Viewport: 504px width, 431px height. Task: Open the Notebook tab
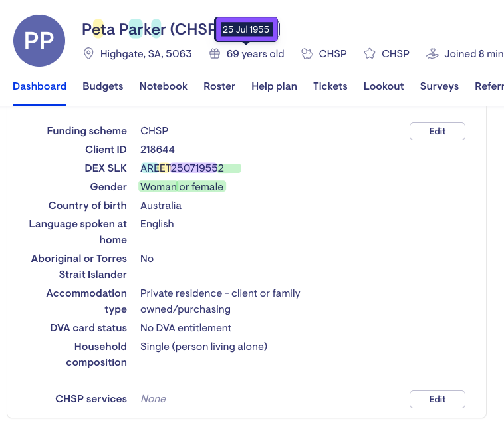tap(164, 86)
